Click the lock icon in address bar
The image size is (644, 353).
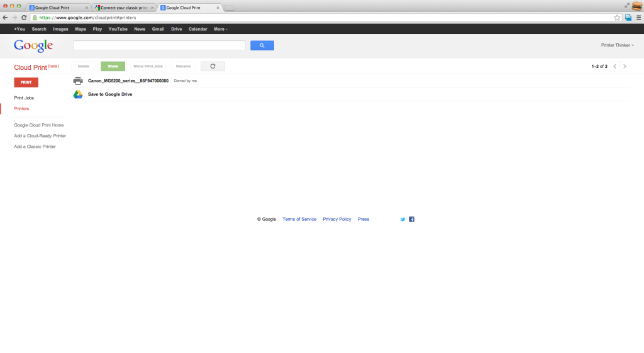click(35, 18)
